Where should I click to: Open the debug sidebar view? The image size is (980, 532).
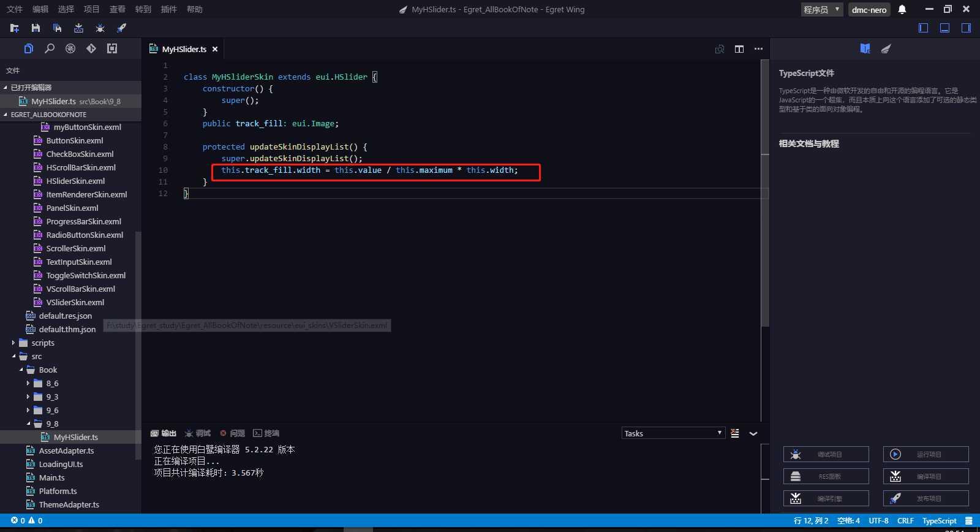tap(70, 48)
